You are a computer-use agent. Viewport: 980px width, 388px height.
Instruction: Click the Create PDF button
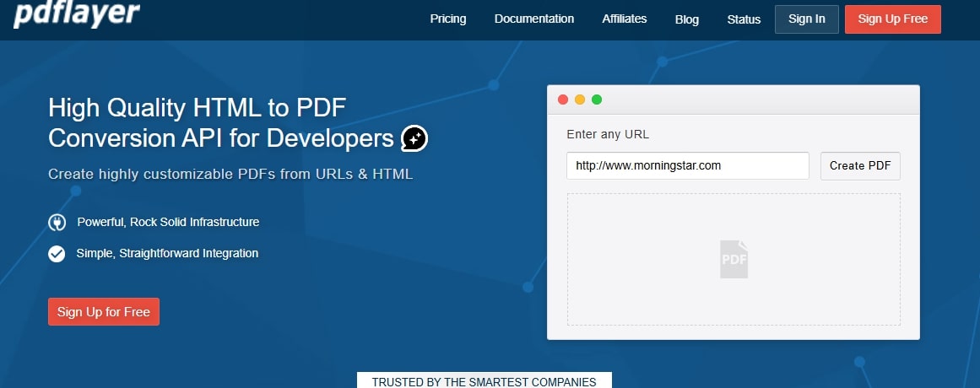click(860, 165)
